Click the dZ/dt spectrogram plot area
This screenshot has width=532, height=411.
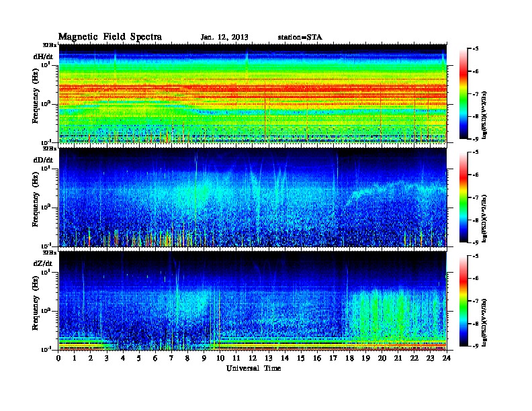coord(253,301)
